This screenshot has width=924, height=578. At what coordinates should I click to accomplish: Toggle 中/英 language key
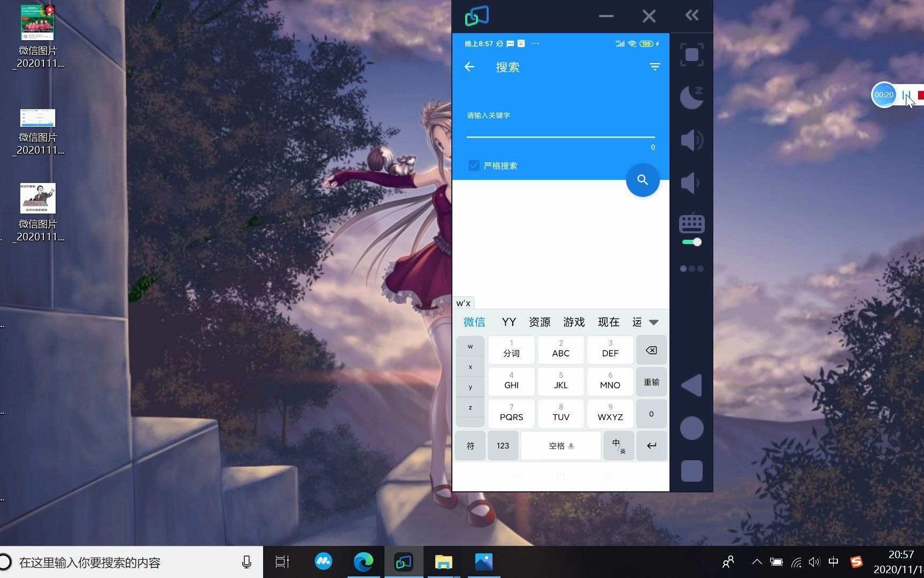pos(619,445)
